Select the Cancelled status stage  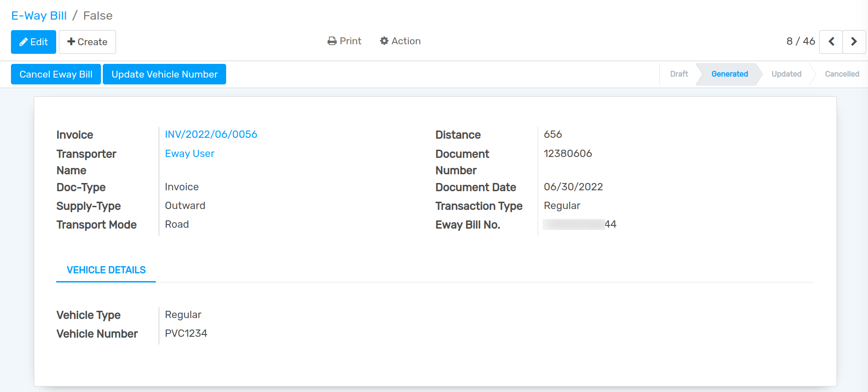click(x=842, y=74)
